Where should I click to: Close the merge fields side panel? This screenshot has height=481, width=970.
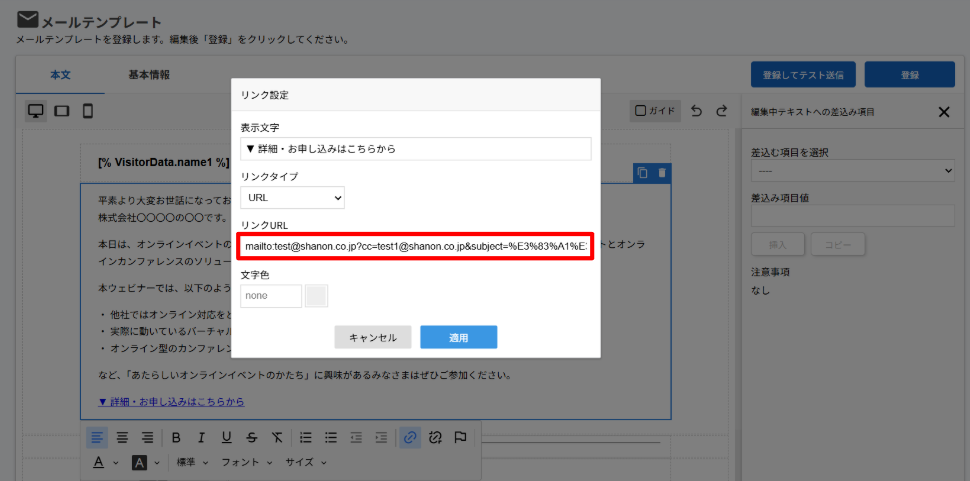point(944,112)
